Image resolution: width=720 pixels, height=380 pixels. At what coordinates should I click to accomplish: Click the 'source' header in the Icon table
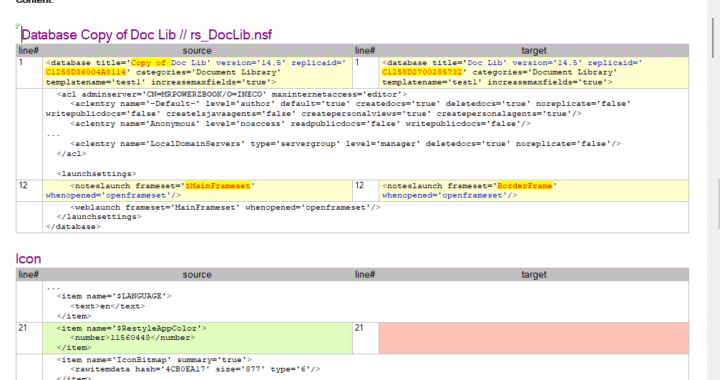click(x=197, y=274)
